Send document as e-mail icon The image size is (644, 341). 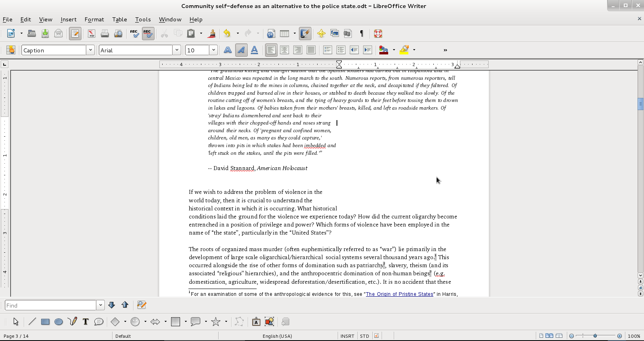[59, 33]
